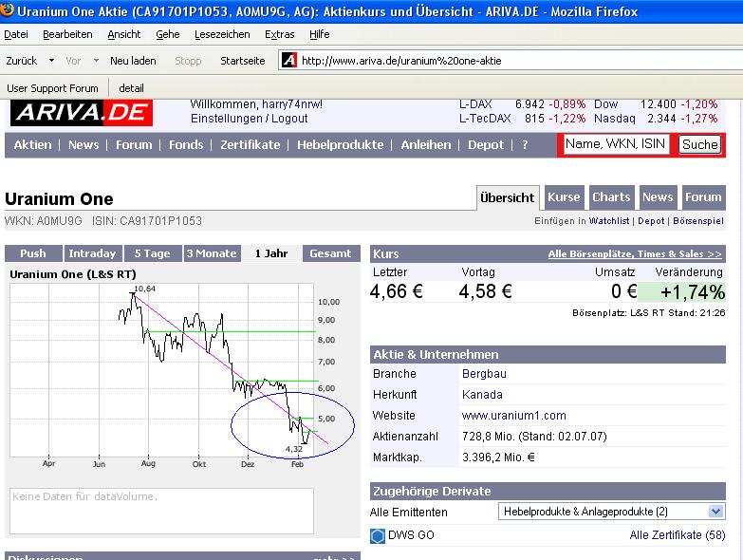Click the Dow index link

[x=606, y=104]
